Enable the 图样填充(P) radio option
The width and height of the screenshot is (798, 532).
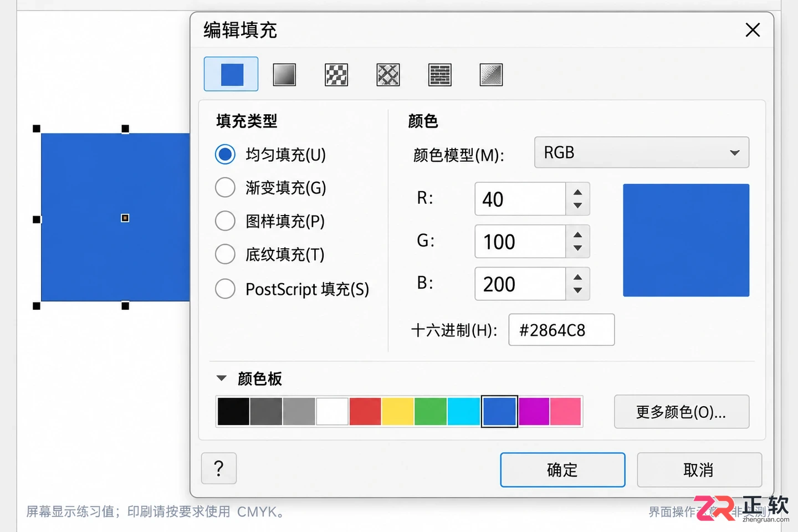coord(225,221)
